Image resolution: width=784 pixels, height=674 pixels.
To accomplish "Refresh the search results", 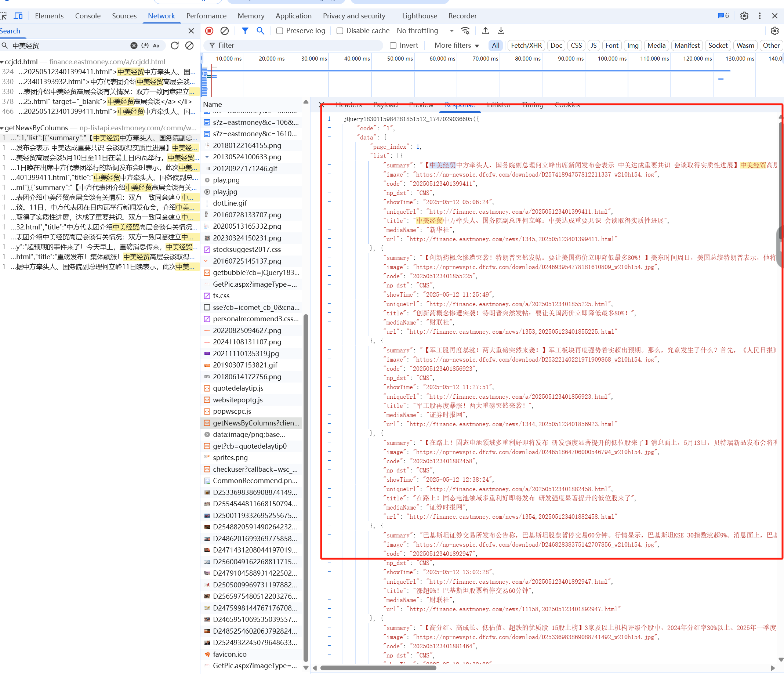I will (174, 46).
